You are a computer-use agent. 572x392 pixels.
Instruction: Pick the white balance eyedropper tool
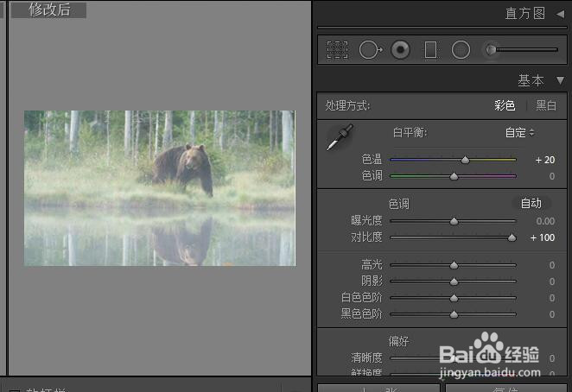tap(340, 137)
